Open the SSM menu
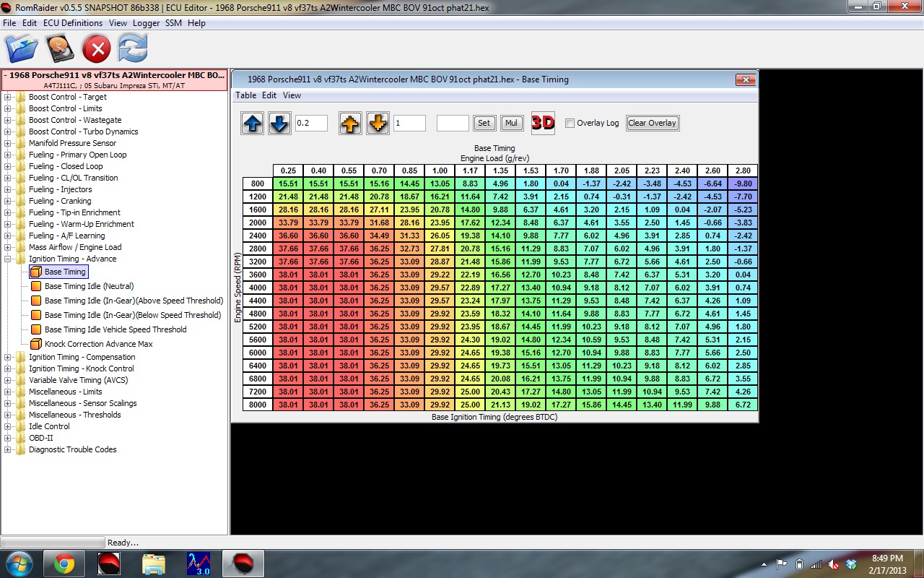The image size is (924, 578). pyautogui.click(x=173, y=23)
